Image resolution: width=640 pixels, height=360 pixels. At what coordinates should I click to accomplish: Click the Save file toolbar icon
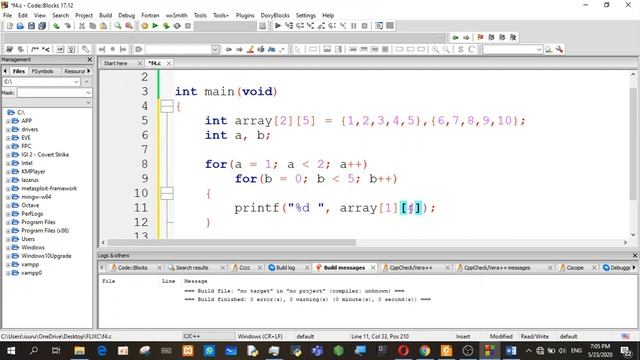(31, 26)
